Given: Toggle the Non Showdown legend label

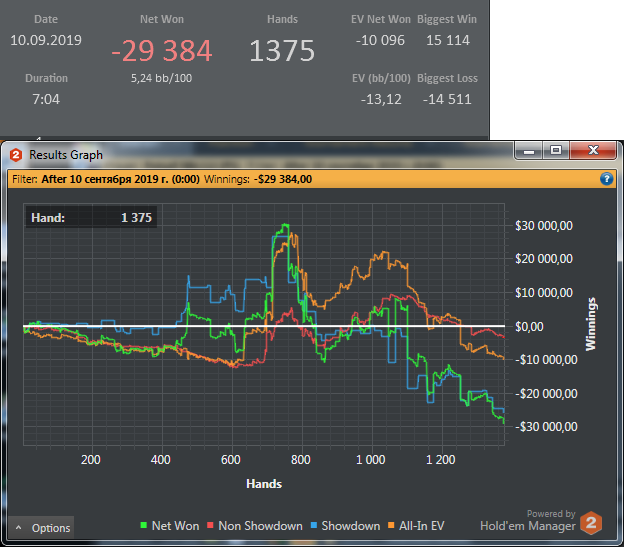Looking at the screenshot, I should (260, 526).
